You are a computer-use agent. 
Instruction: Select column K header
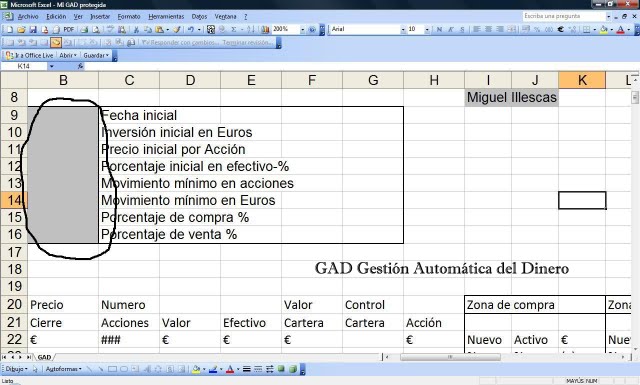(582, 80)
